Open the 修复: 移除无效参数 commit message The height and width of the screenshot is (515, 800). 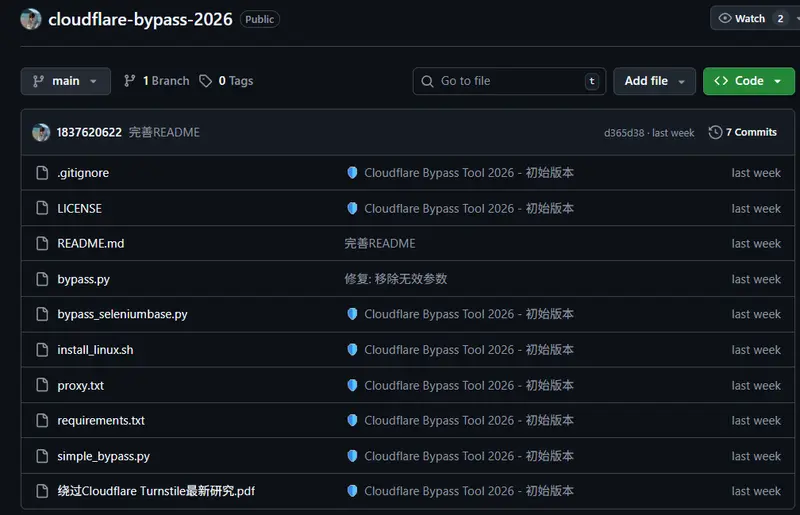coord(396,279)
